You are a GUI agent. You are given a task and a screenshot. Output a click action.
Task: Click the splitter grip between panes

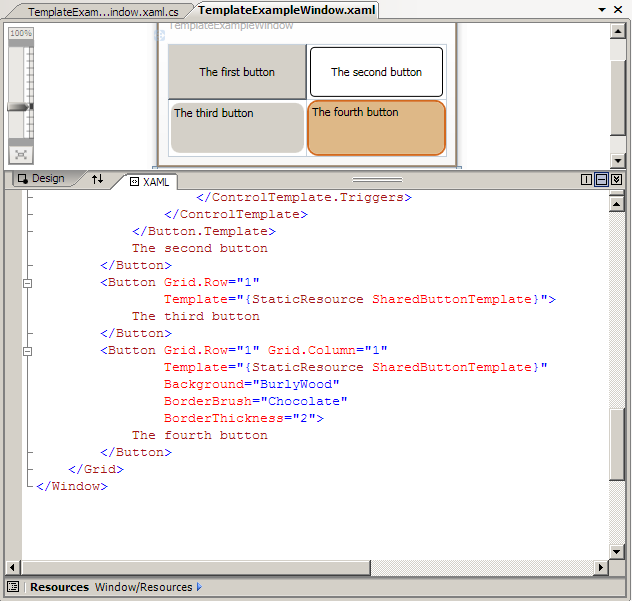(377, 180)
